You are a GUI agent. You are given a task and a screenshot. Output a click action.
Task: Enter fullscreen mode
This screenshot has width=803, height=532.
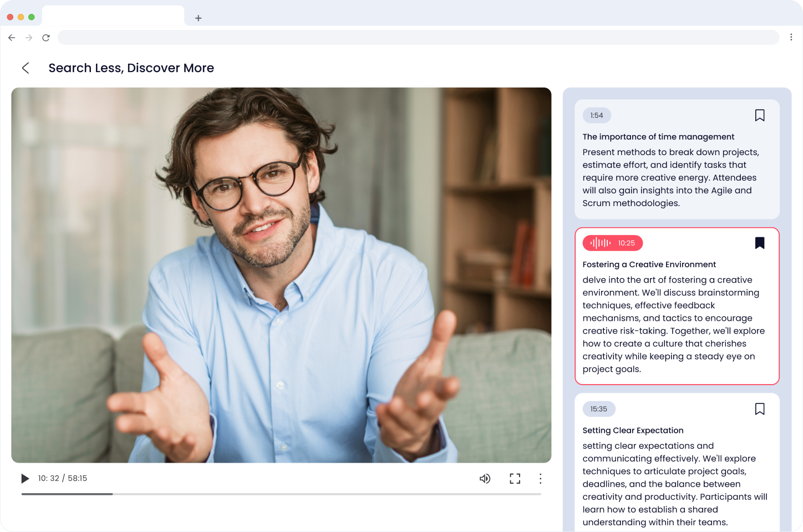click(515, 478)
